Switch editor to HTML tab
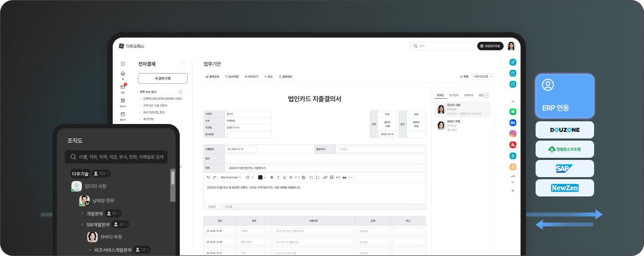Screen dimensions: 644x256 228,207
